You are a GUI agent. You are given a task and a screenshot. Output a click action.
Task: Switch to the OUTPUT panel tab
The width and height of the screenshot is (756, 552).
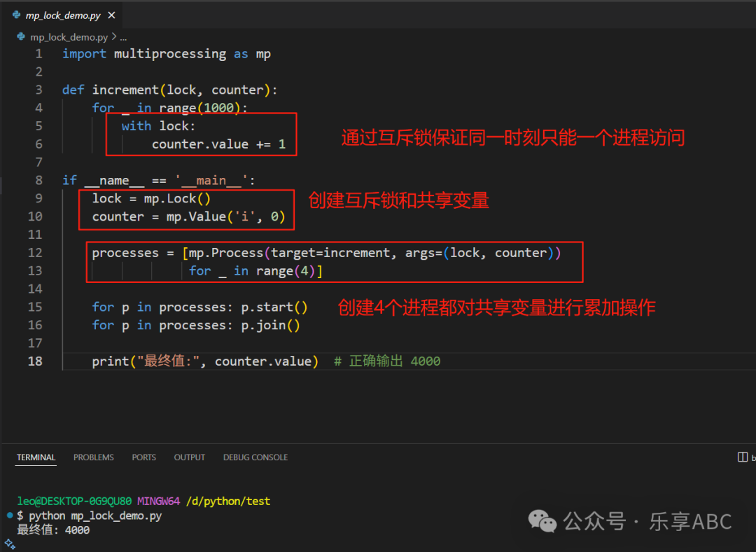pos(190,457)
